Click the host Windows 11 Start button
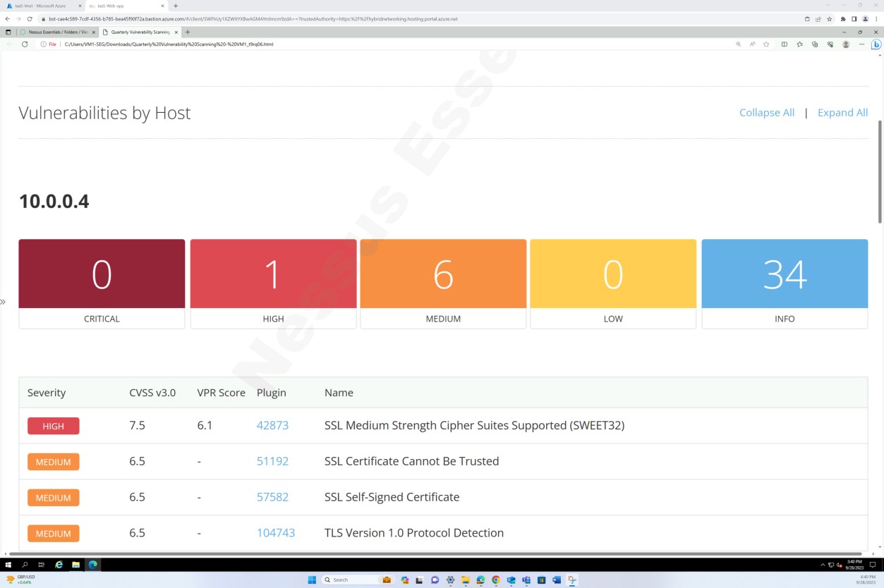Screen dimensions: 884x588 [312, 580]
